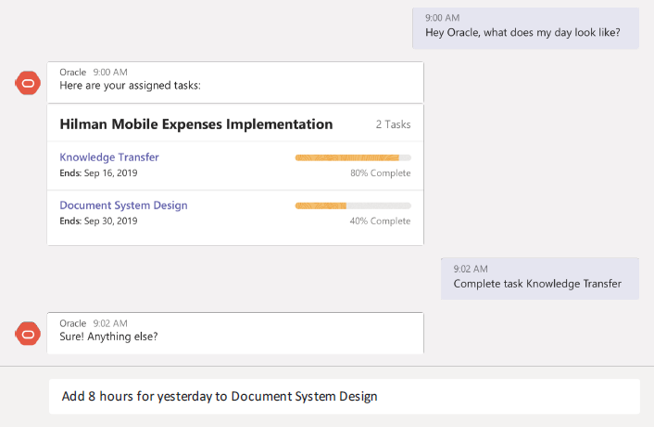Open the Knowledge Transfer task link
Screen dimensions: 654x427
point(109,157)
